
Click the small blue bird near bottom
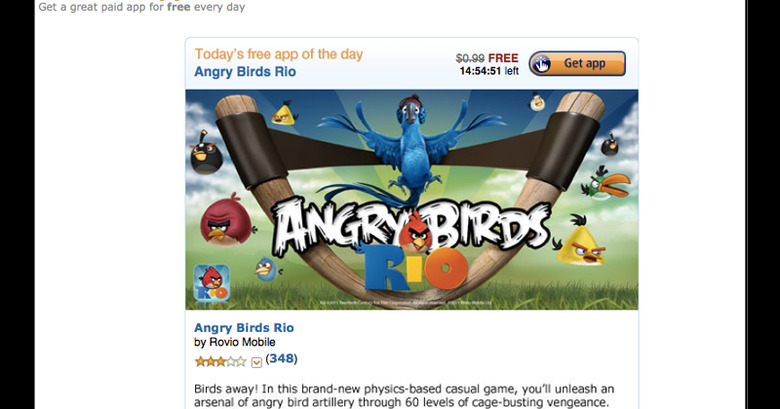(x=267, y=269)
